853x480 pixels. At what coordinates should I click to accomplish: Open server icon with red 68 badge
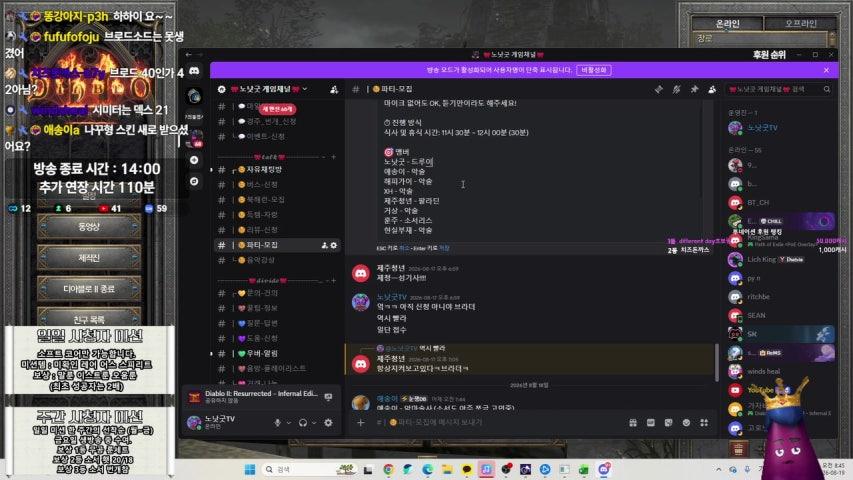point(194,139)
